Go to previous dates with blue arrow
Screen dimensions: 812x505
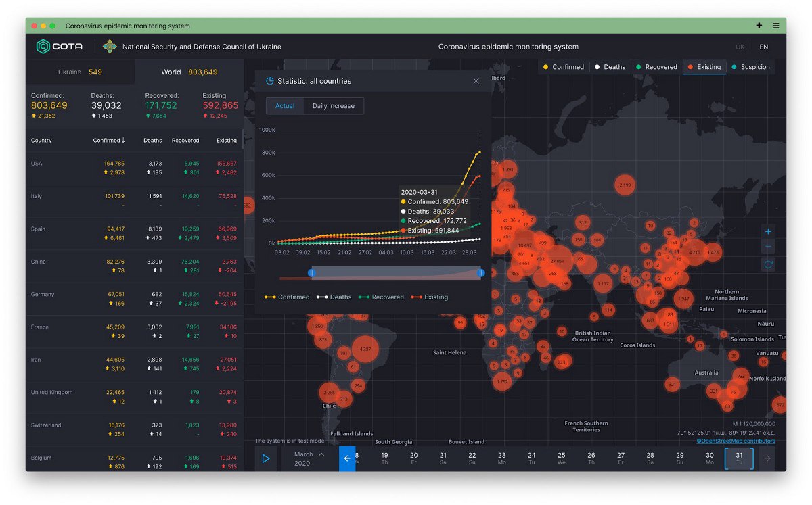click(x=347, y=458)
